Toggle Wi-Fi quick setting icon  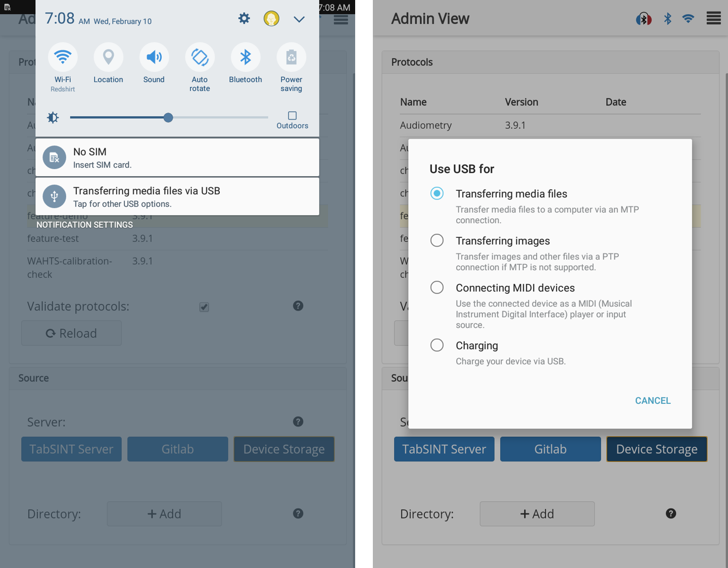pyautogui.click(x=63, y=58)
